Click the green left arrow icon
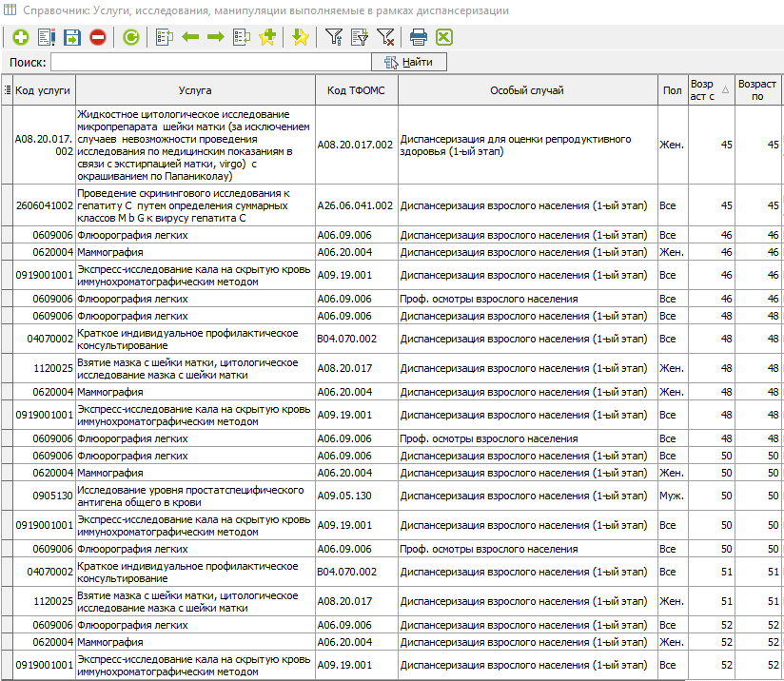Viewport: 784px width, 681px height. click(189, 38)
